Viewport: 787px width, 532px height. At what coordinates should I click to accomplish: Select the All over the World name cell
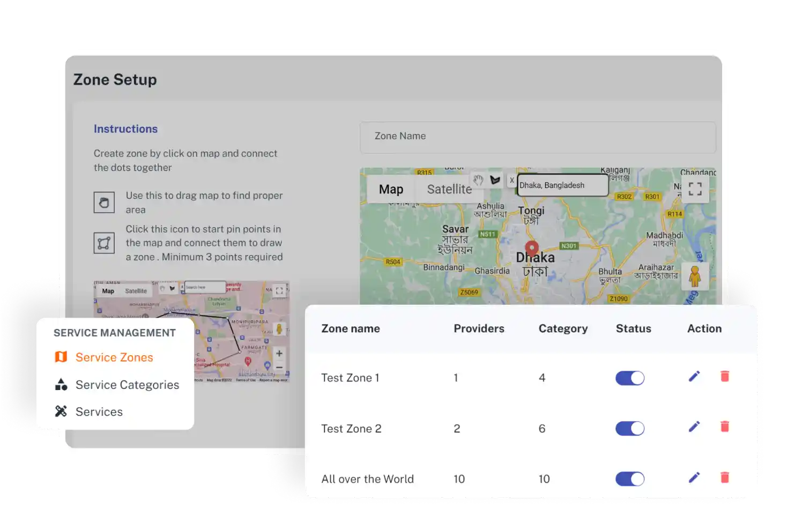tap(367, 479)
